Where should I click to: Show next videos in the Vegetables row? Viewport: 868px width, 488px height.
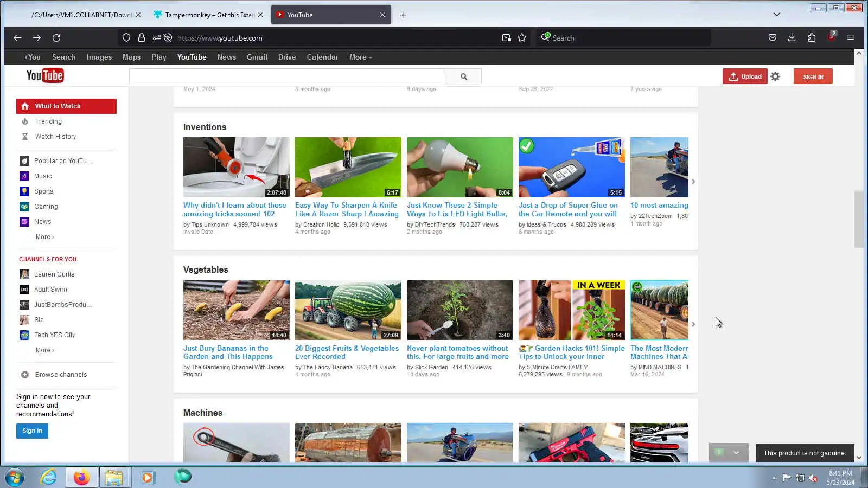(x=693, y=324)
